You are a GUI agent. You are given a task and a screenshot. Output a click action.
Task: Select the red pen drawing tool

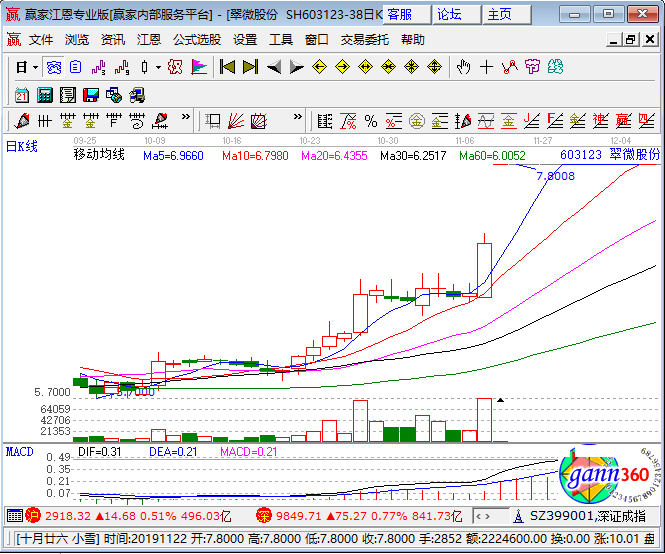[x=22, y=121]
